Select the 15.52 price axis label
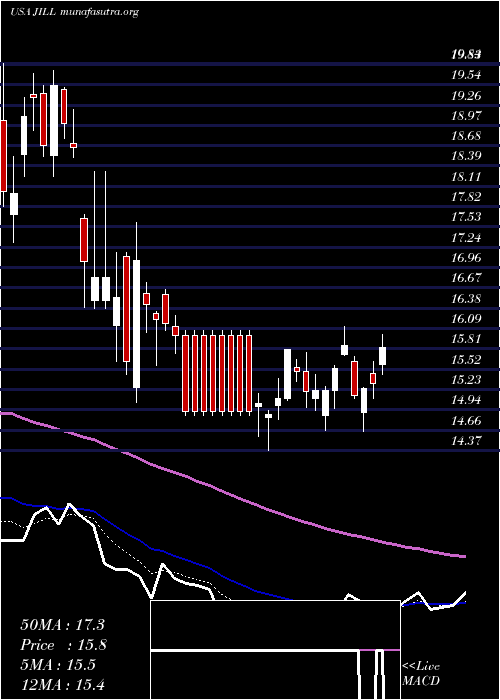The image size is (500, 700). tap(466, 360)
